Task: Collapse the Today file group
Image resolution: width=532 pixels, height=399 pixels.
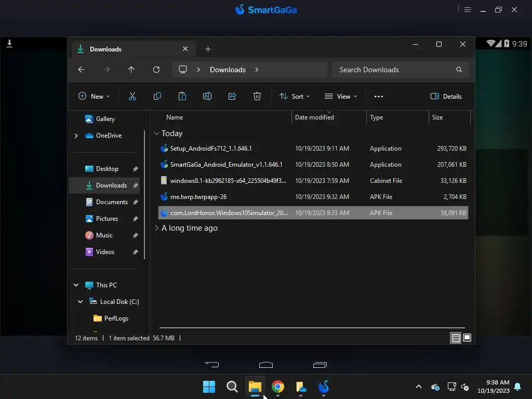Action: [x=156, y=134]
